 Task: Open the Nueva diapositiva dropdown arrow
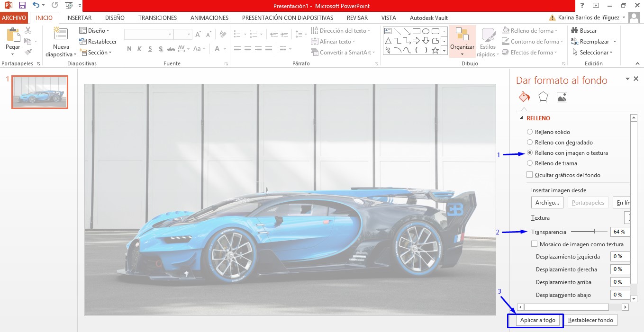point(75,55)
